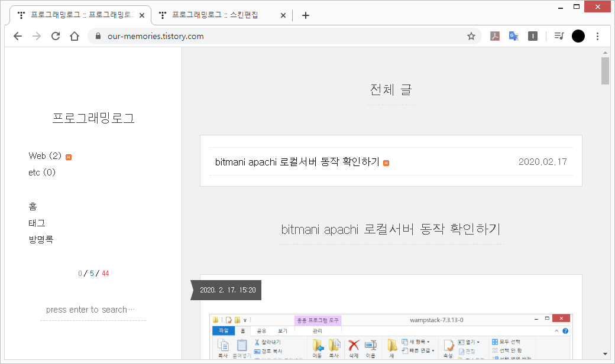The image size is (615, 364).
Task: Click the blog title 프로그래밍로그
Action: click(x=93, y=118)
